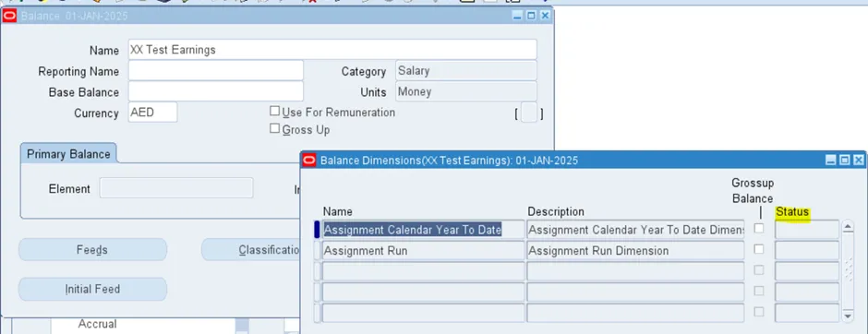
Task: Click the Oracle icon in Balance Dimensions title bar
Action: coord(310,161)
